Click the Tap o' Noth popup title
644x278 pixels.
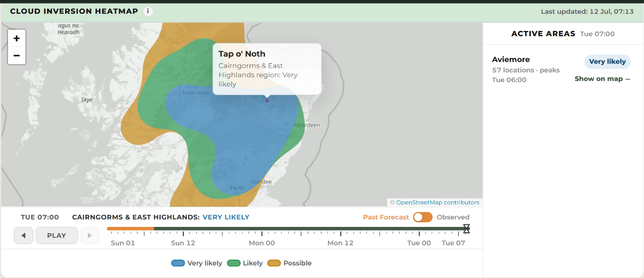[x=242, y=54]
